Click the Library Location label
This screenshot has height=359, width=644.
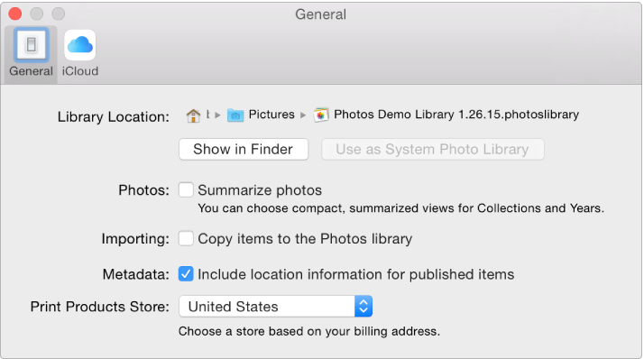114,116
